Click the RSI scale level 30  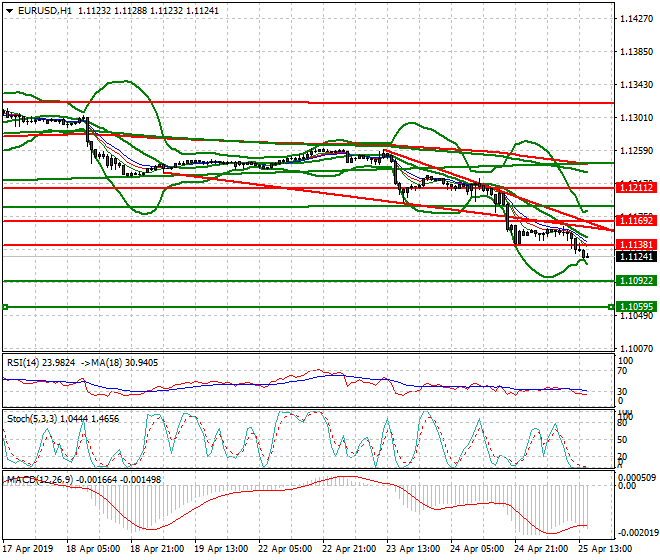coord(622,392)
